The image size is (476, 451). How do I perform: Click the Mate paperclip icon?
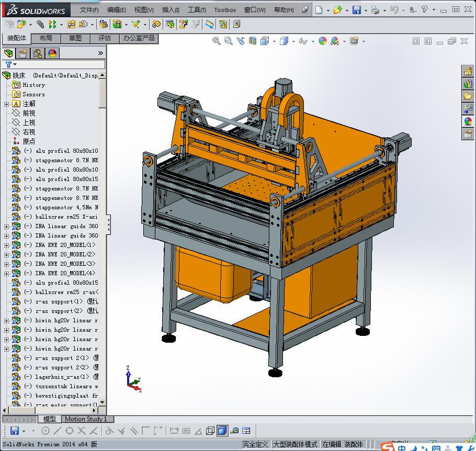pyautogui.click(x=40, y=24)
